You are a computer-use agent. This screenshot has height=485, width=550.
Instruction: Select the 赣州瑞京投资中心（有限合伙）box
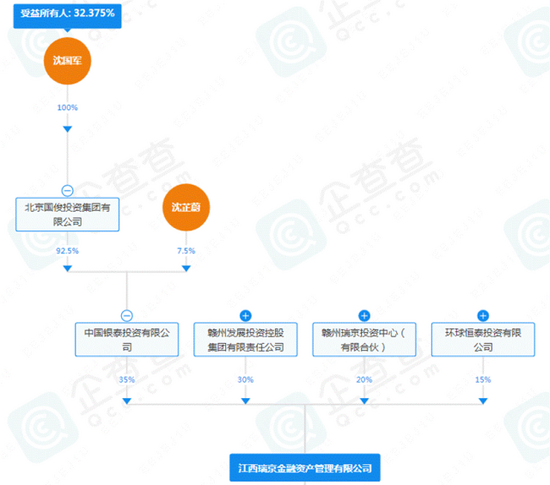[x=364, y=339]
